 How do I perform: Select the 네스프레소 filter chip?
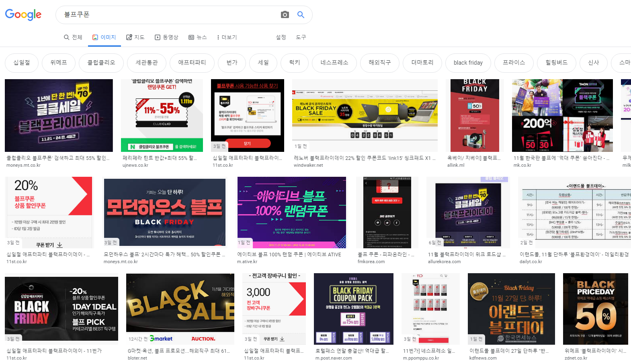(334, 63)
